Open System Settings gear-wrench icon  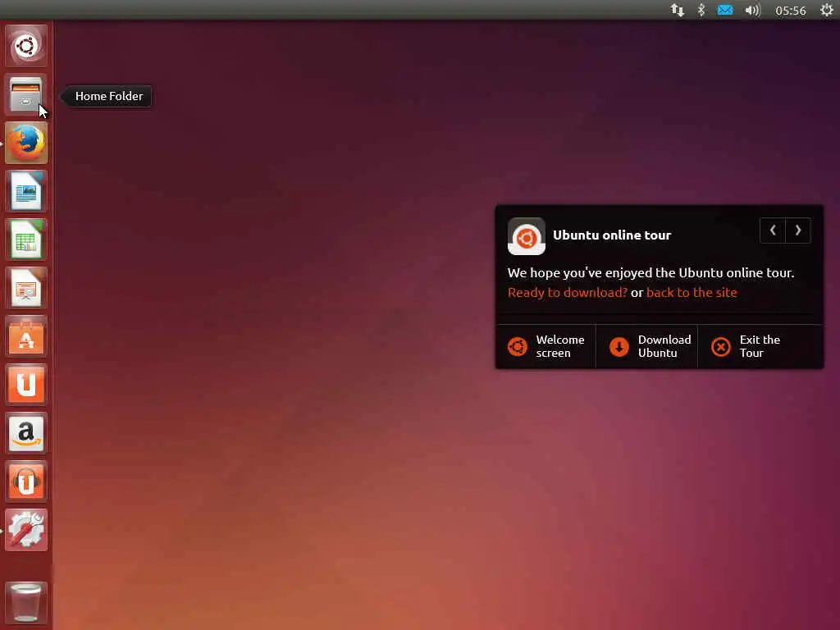click(x=25, y=530)
